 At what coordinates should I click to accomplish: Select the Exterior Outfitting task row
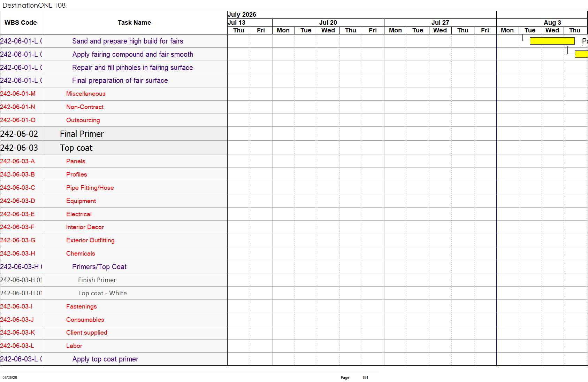pos(114,240)
